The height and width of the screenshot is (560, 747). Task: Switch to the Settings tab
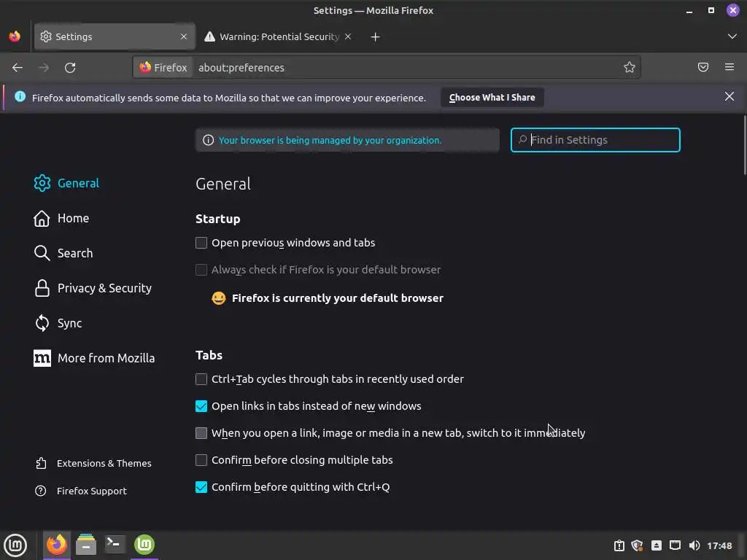115,36
